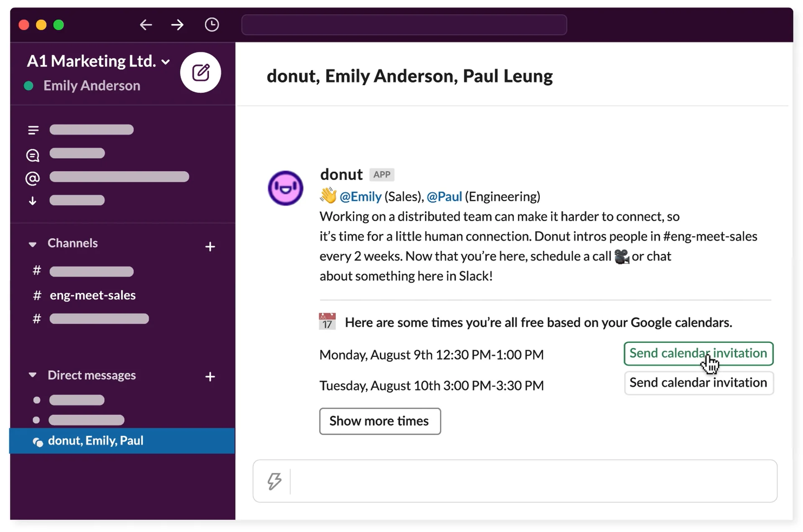This screenshot has width=803, height=532.
Task: Collapse the Direct messages section
Action: pos(33,375)
